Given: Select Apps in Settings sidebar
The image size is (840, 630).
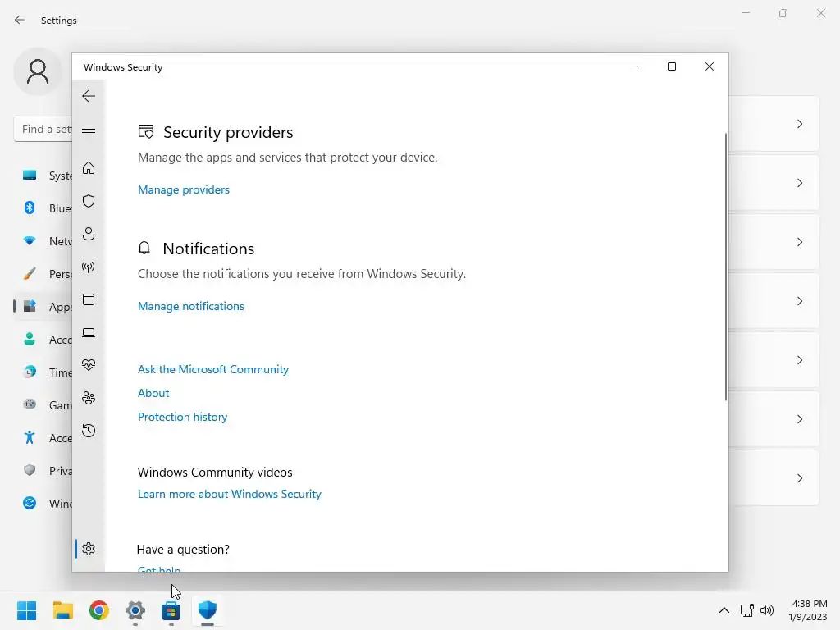Looking at the screenshot, I should (x=43, y=307).
